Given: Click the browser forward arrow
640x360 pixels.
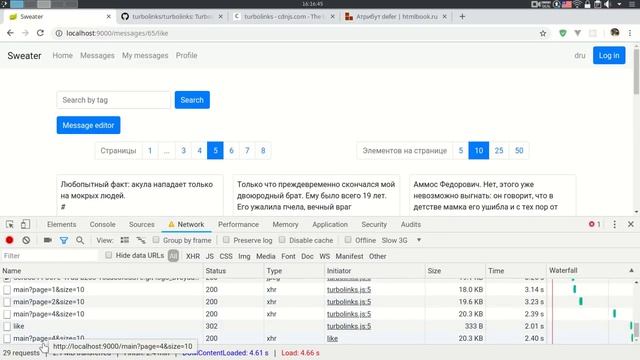Looking at the screenshot, I should coord(25,33).
